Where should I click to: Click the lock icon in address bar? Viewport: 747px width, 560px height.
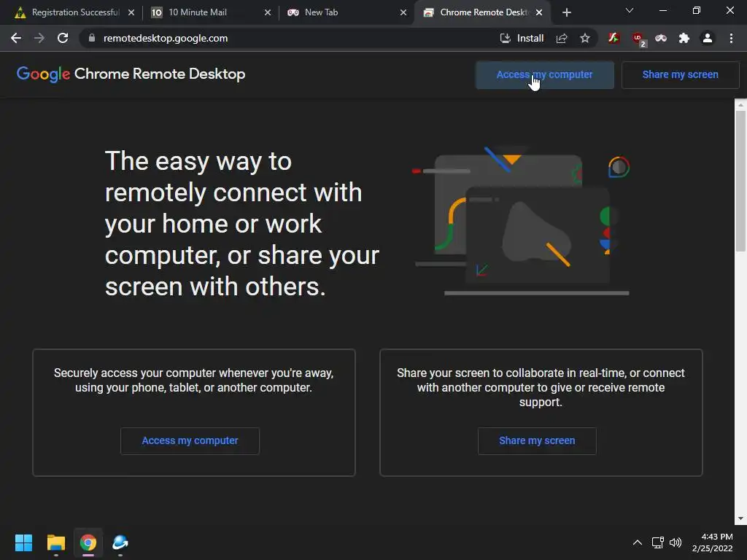[92, 38]
